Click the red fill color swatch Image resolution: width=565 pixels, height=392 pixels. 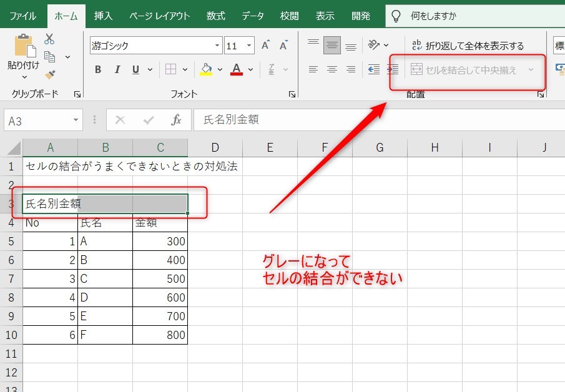point(238,72)
